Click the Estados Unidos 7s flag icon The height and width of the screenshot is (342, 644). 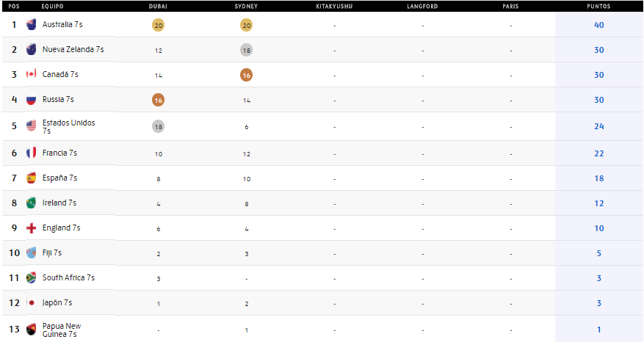31,126
